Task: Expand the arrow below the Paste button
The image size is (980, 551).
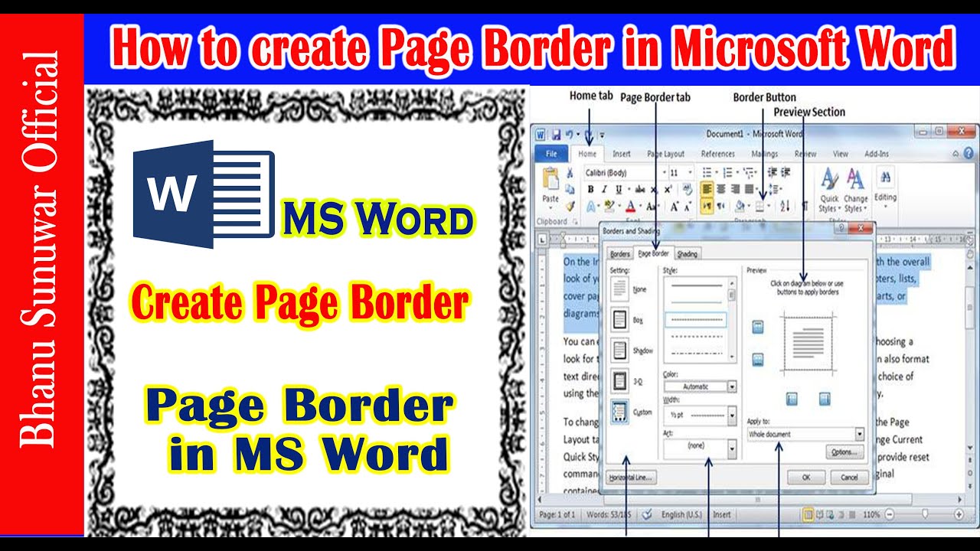Action: (x=550, y=207)
